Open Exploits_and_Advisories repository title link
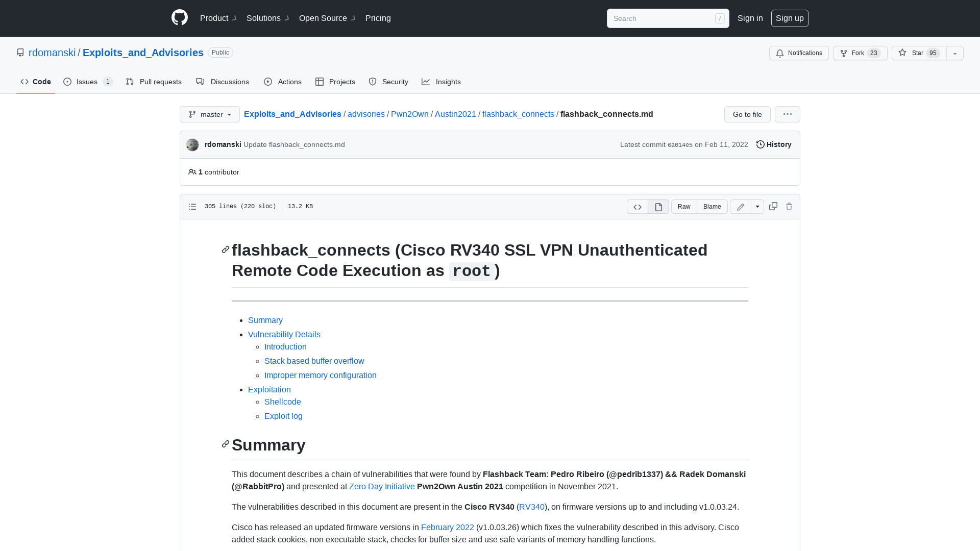Viewport: 980px width, 551px height. coord(143,53)
